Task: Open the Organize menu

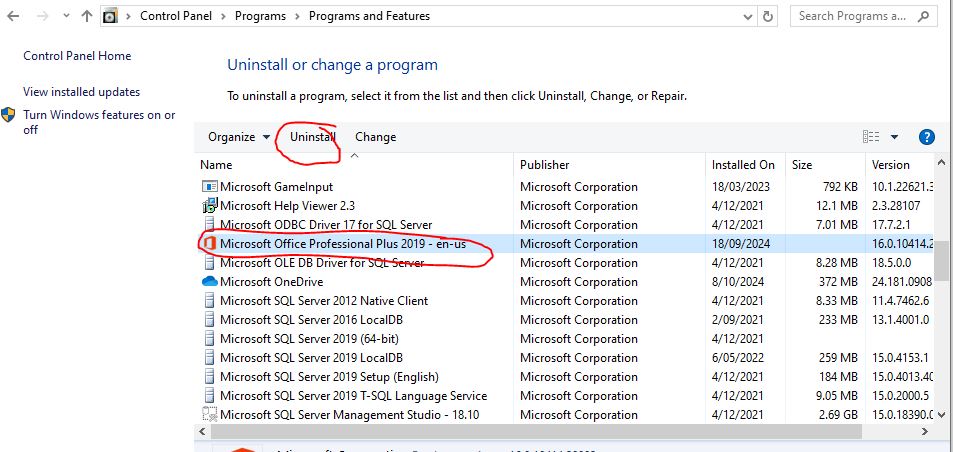Action: point(239,137)
